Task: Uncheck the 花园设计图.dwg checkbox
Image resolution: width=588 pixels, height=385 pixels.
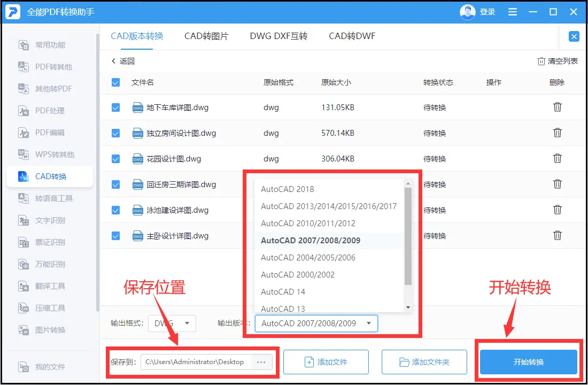Action: coord(115,158)
